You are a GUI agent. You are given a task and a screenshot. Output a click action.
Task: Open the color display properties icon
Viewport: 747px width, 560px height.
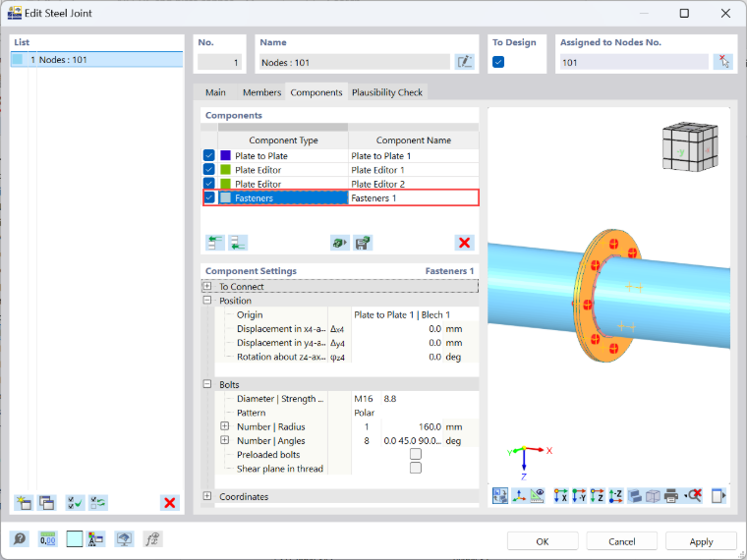[95, 539]
